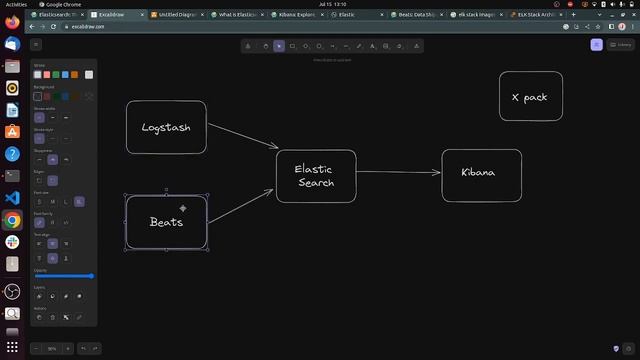Open the Excalidraw hamburger main menu
This screenshot has width=640, height=360.
click(36, 44)
